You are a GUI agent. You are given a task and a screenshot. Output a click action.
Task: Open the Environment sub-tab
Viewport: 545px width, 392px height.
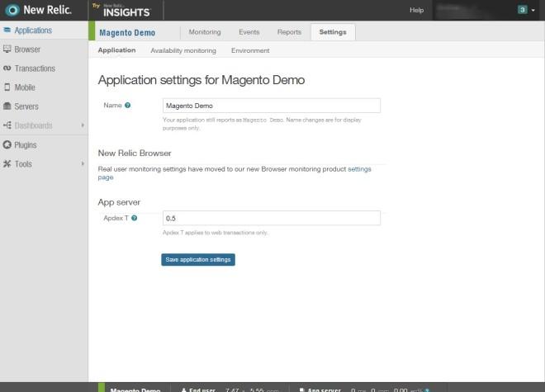coord(250,50)
